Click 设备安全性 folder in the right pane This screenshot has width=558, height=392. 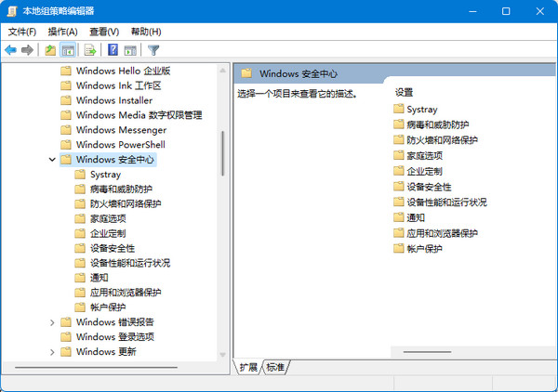click(422, 187)
